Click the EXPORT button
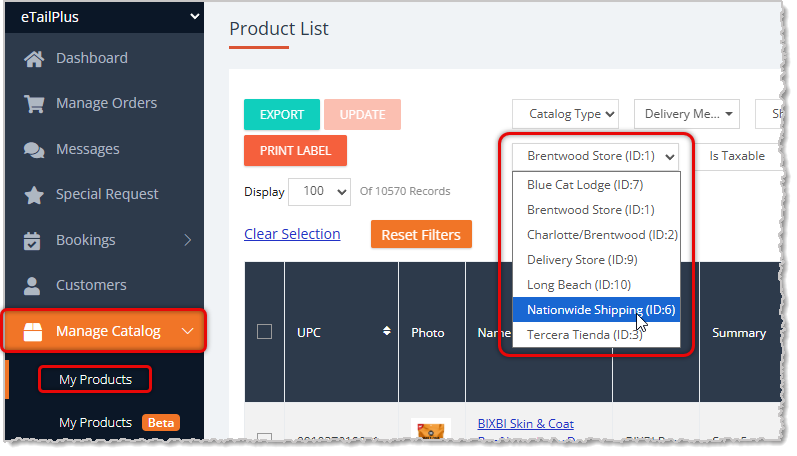This screenshot has width=797, height=456. click(x=282, y=114)
